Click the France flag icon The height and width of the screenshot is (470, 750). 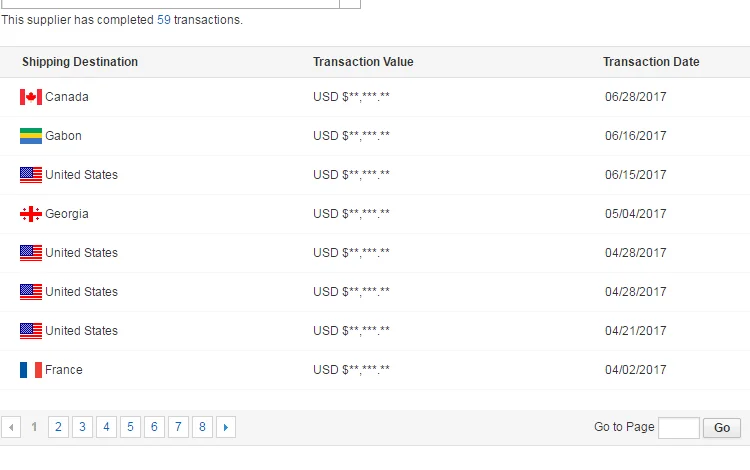click(x=31, y=370)
